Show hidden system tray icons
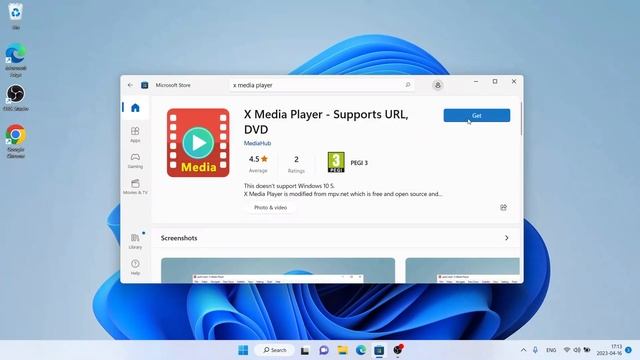Screen dimensions: 640x360 tap(523, 350)
